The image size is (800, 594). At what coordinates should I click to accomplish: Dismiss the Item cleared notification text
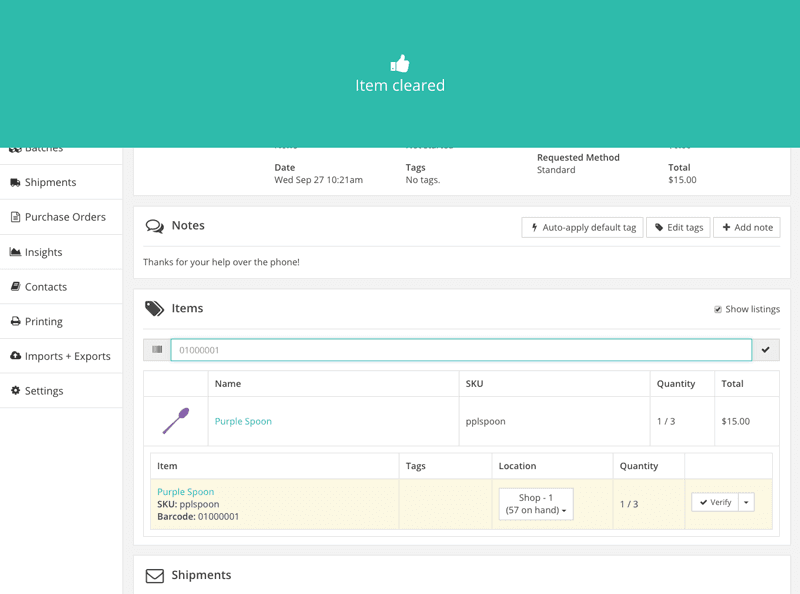(399, 85)
